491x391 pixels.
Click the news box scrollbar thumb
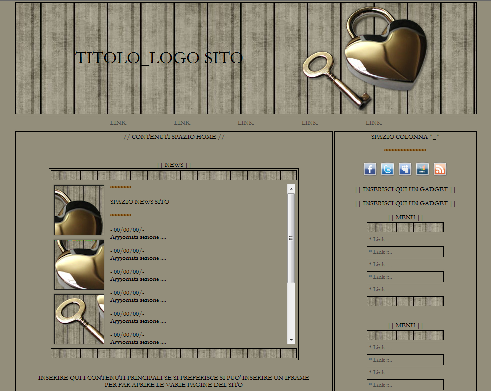pos(291,238)
